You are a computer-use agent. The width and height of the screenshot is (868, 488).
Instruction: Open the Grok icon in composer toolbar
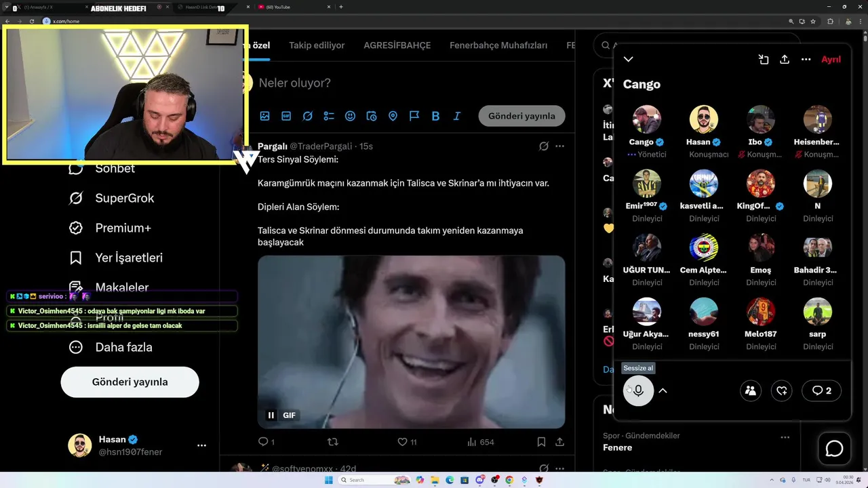click(308, 116)
